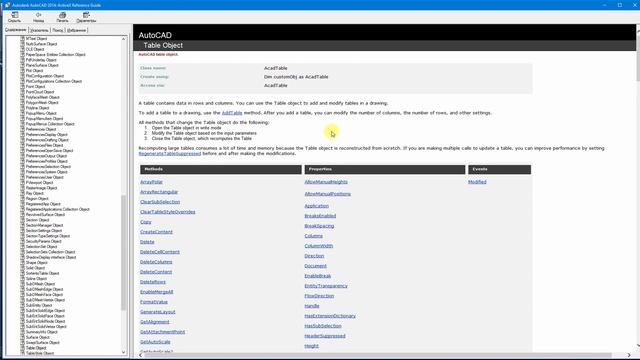Open the PreferencesDisplay Object topic
The height and width of the screenshot is (360, 640).
coord(47,134)
